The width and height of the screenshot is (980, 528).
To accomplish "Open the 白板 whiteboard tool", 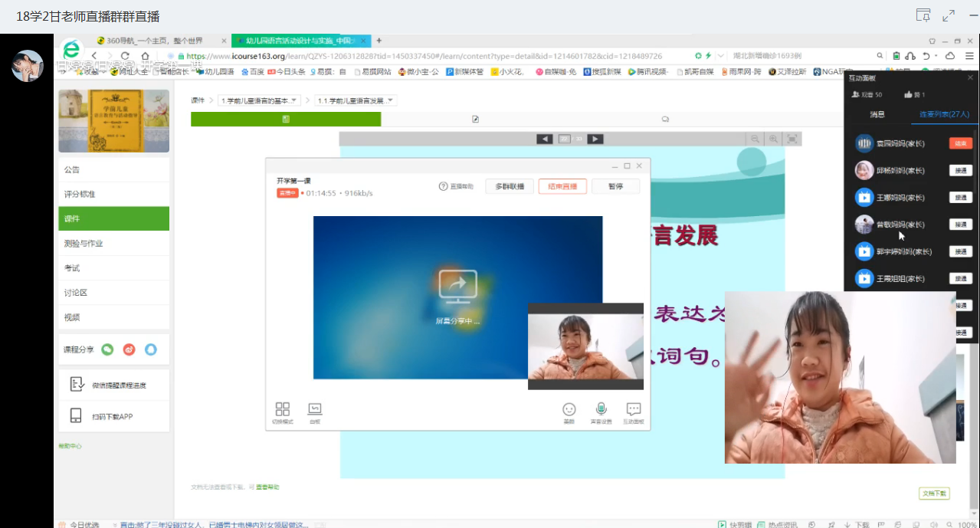I will point(314,412).
